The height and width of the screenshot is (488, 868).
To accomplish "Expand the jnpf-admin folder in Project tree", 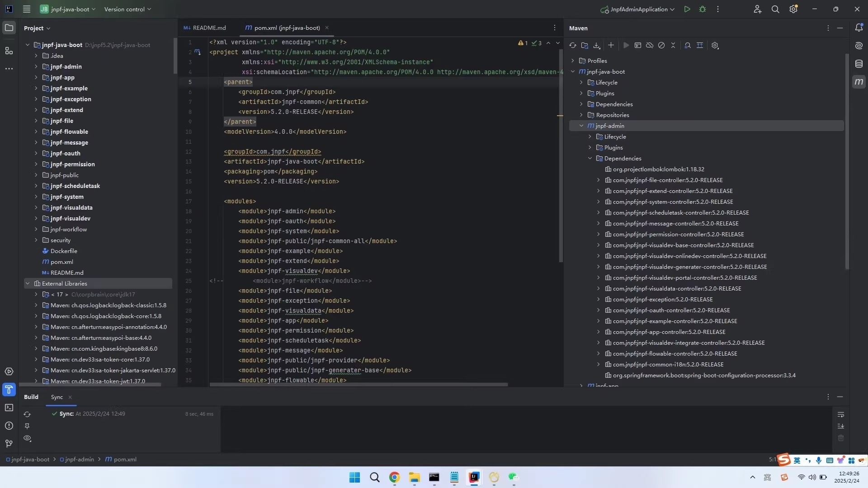I will point(36,66).
